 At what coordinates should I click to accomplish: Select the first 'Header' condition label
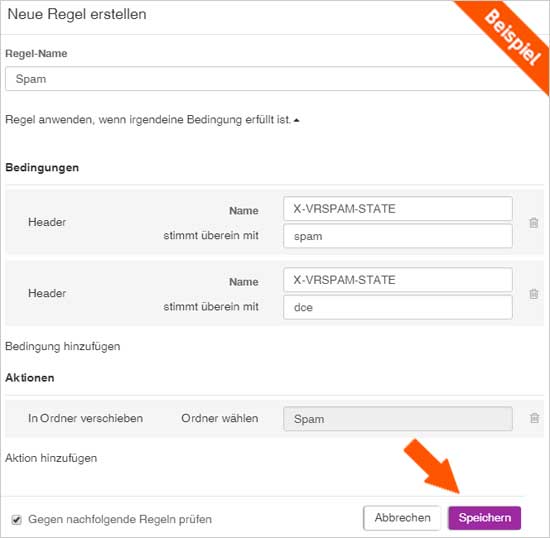click(x=47, y=222)
